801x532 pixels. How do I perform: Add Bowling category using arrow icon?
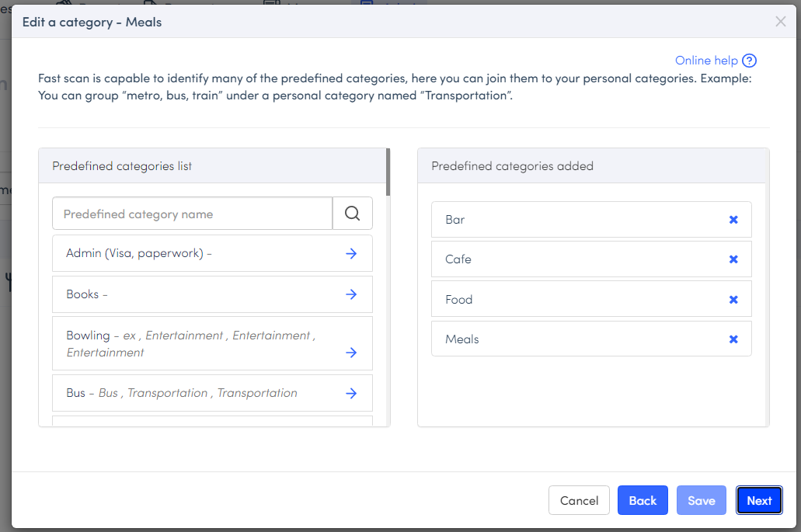tap(351, 353)
